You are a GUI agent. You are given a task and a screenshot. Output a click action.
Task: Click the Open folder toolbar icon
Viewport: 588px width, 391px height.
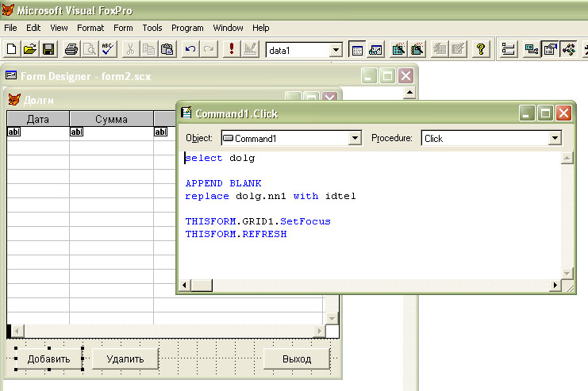coord(29,50)
